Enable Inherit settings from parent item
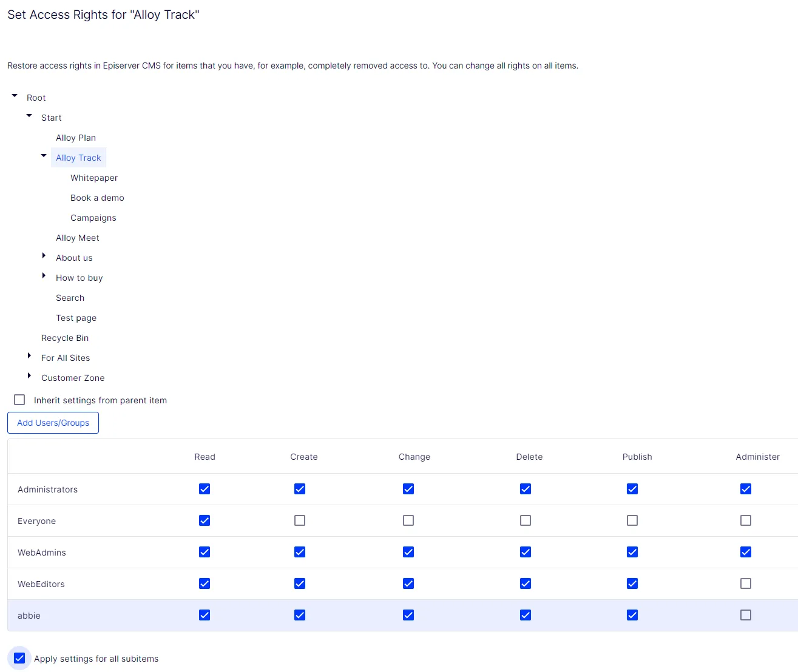 coord(19,400)
